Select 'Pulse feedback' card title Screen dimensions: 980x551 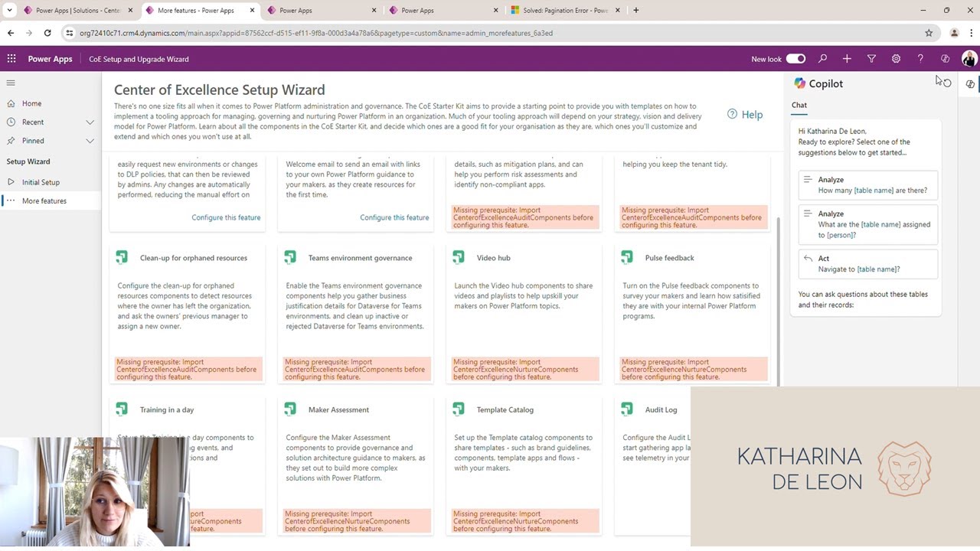[669, 258]
